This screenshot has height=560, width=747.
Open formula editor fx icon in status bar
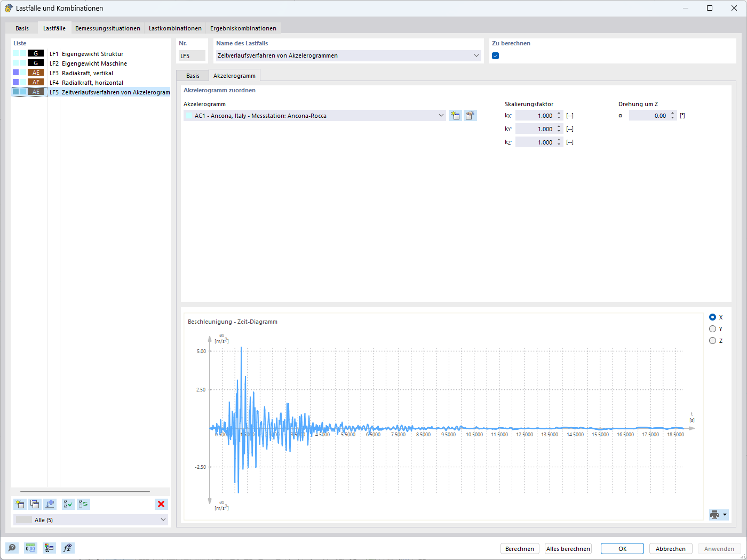click(x=68, y=548)
